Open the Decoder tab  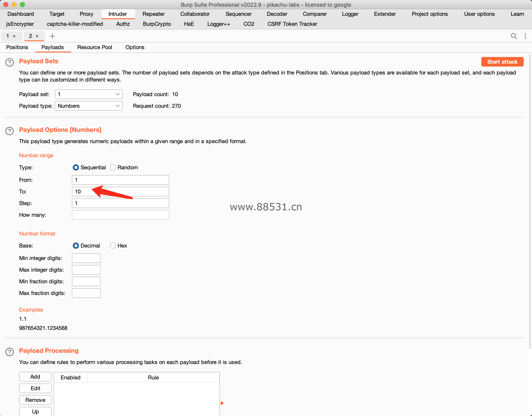[x=277, y=14]
